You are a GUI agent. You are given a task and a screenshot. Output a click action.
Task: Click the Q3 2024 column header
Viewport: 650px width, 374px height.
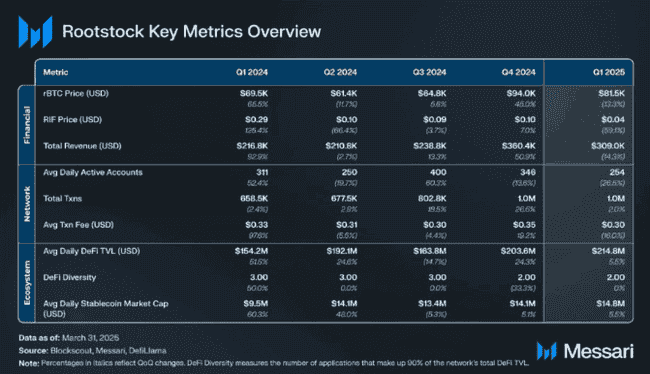point(429,72)
